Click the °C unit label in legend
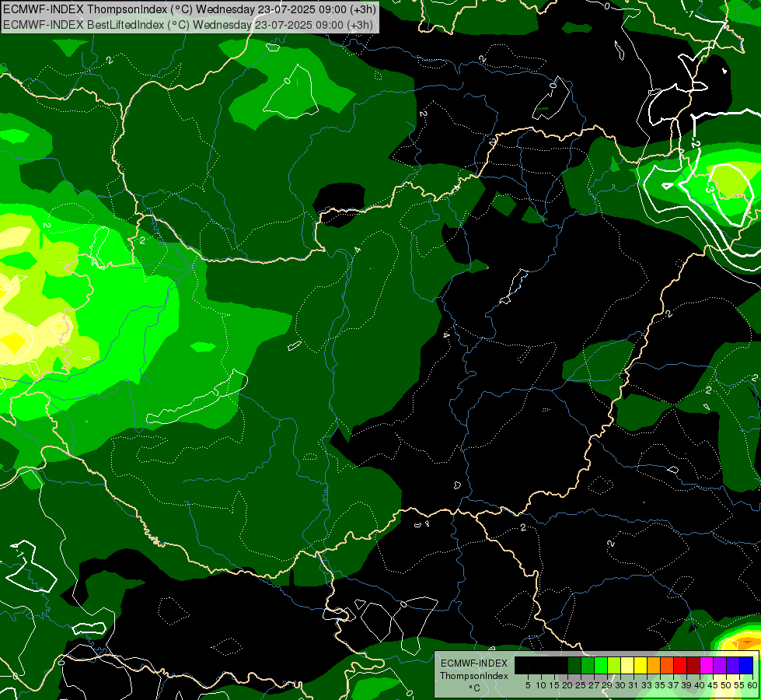This screenshot has width=761, height=700. (x=474, y=688)
